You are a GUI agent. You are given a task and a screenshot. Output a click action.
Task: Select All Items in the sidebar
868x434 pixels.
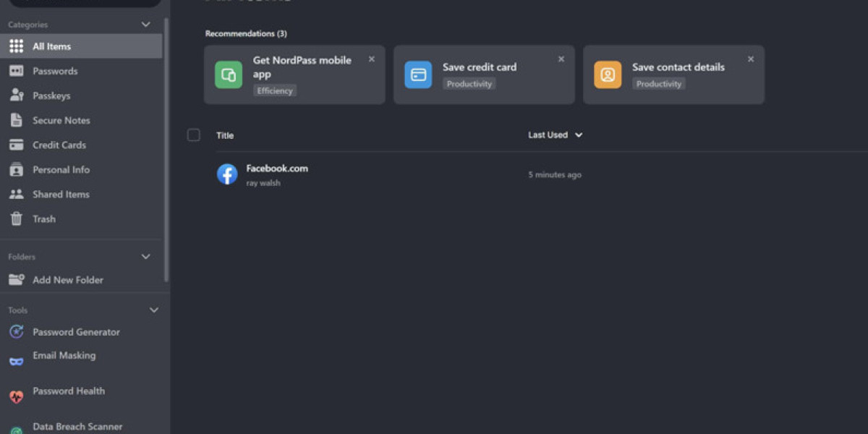click(51, 46)
